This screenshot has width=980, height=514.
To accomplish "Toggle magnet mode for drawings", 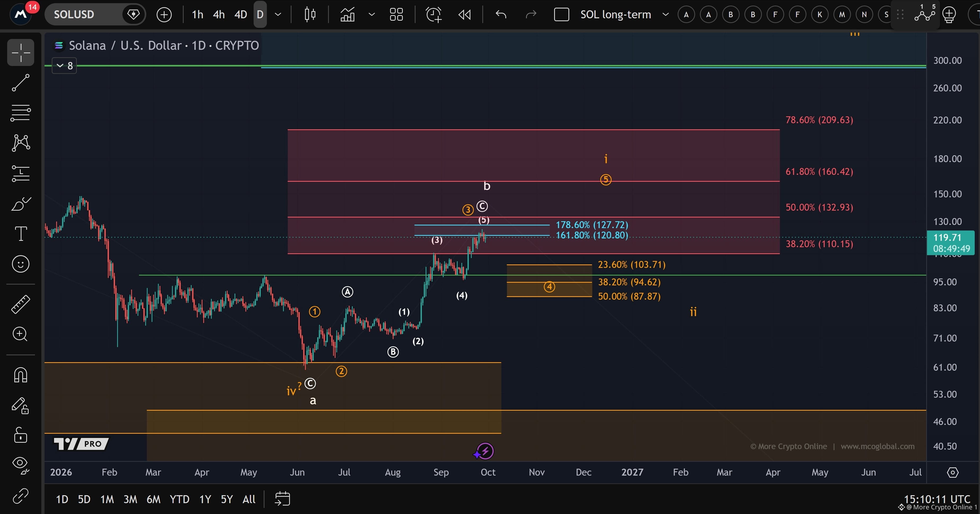I will click(x=21, y=375).
